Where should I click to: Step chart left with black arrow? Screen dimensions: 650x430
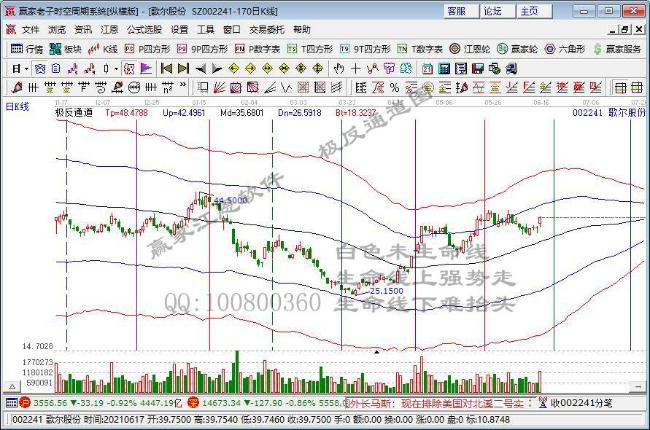[201, 68]
